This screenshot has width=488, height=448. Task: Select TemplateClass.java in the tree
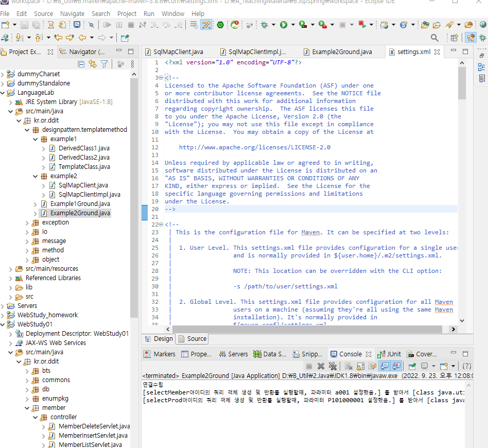pyautogui.click(x=84, y=167)
